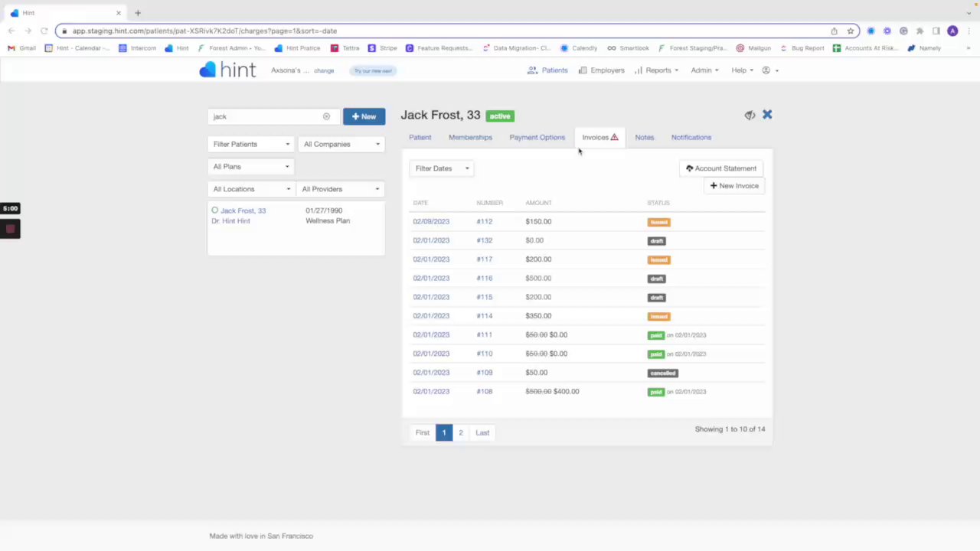The image size is (980, 551).
Task: Open Filter Dates dropdown
Action: (442, 168)
